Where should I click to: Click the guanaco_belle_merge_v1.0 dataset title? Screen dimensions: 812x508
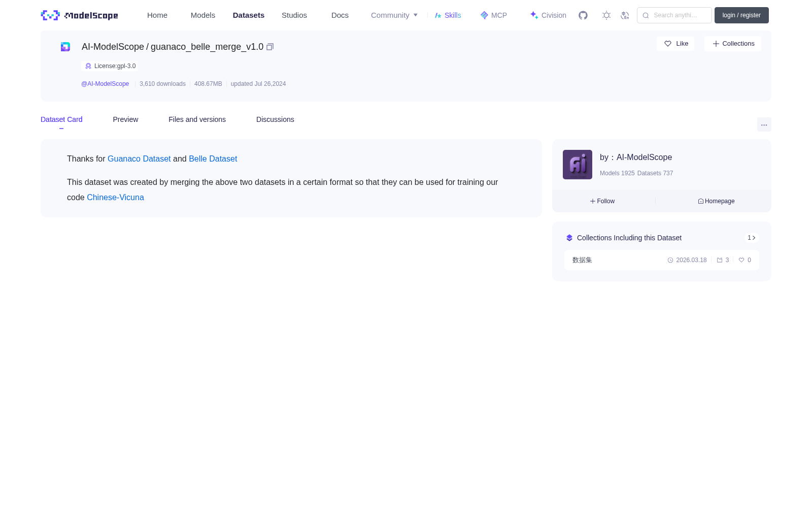207,47
